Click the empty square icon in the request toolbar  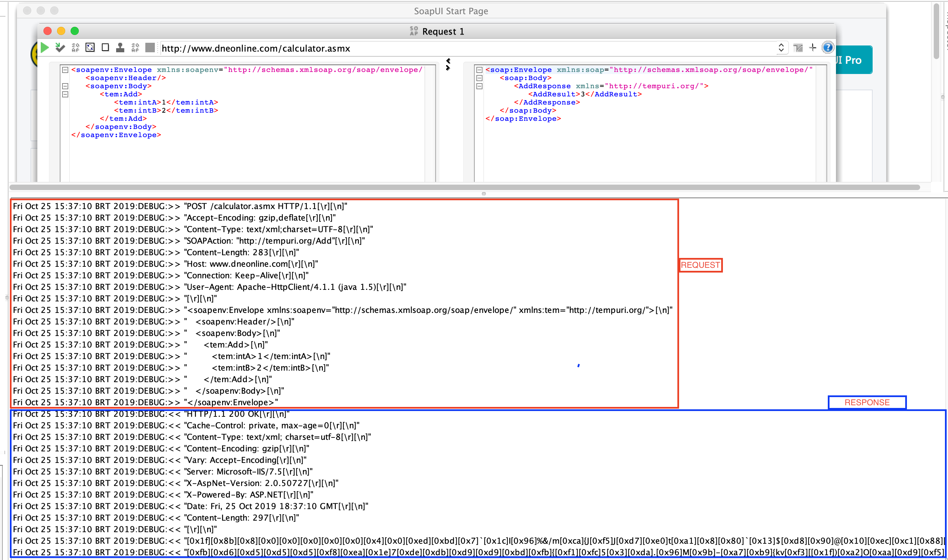[x=105, y=48]
